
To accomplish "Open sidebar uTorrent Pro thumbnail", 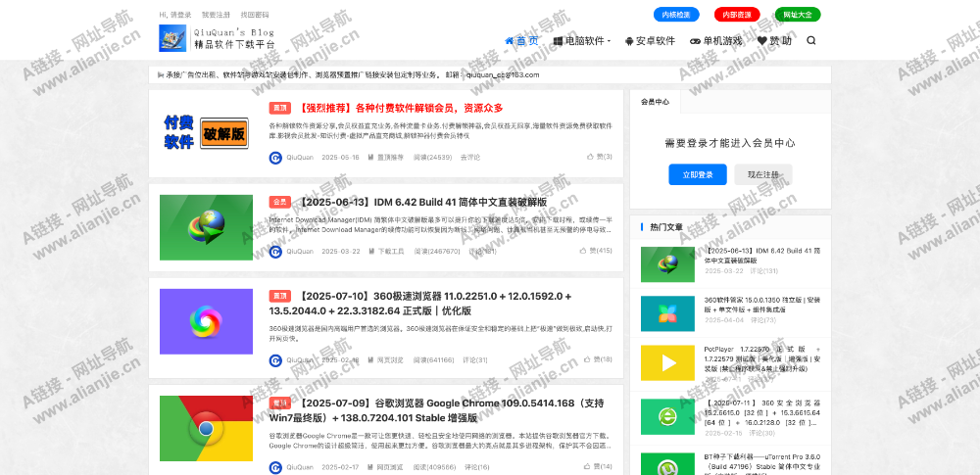I will point(667,464).
